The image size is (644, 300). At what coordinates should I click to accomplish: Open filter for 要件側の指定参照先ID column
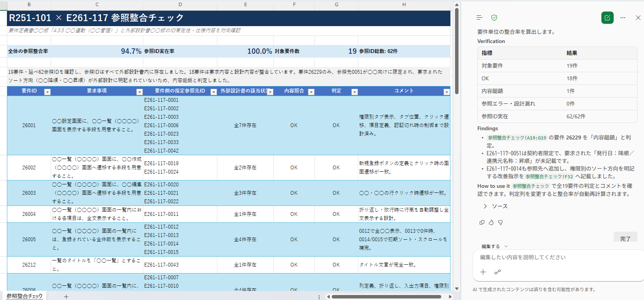(214, 92)
